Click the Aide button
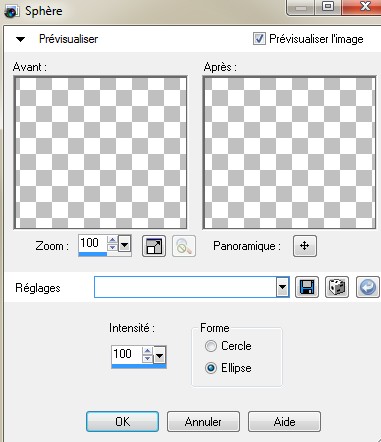 coord(284,422)
